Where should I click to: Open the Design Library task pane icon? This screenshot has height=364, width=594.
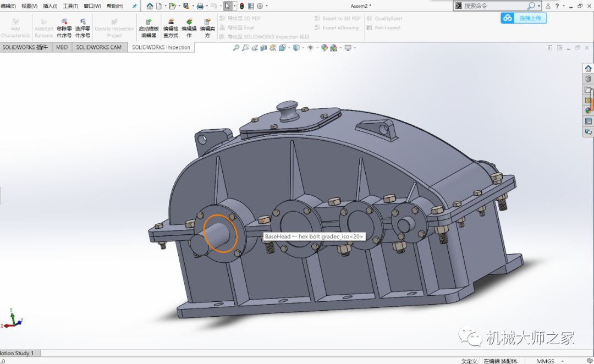[x=588, y=79]
